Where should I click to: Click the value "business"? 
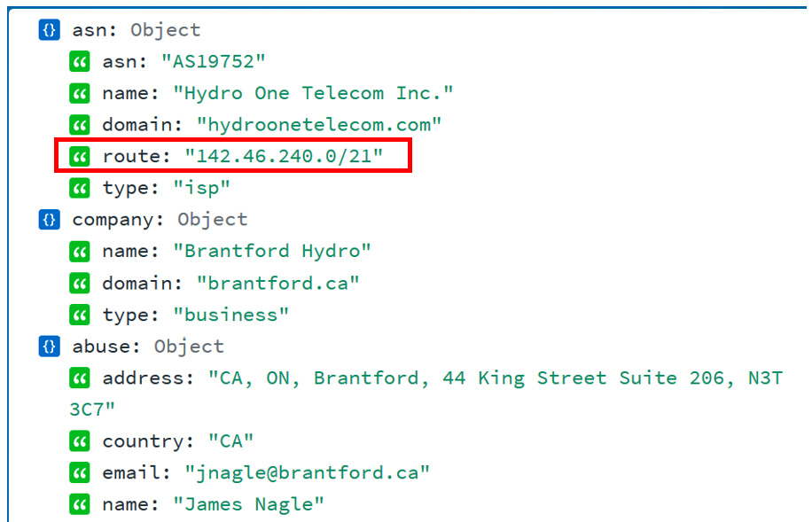click(231, 315)
